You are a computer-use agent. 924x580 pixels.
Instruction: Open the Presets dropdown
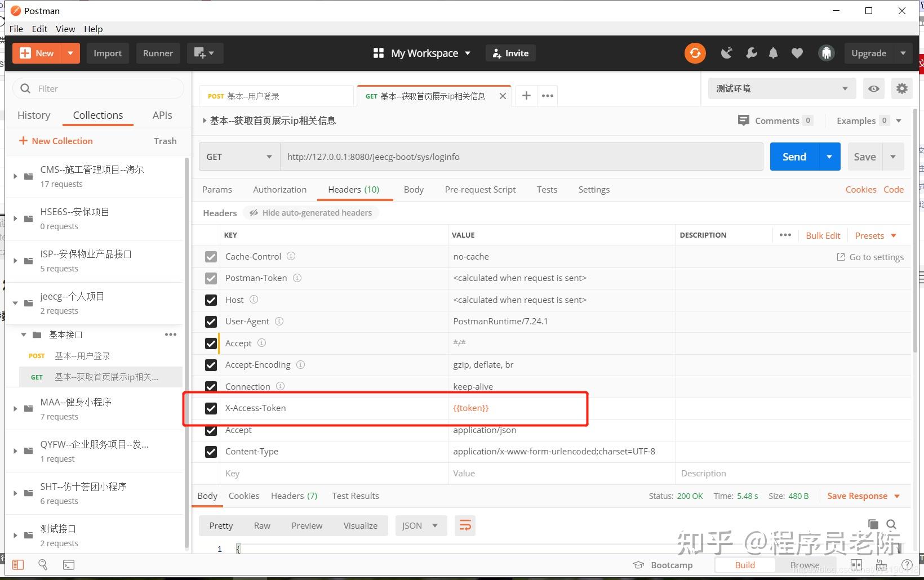tap(876, 235)
